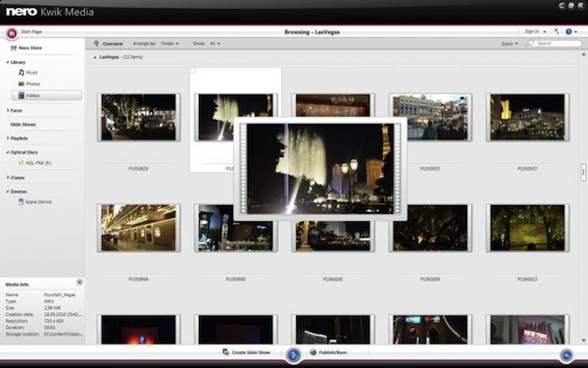Expand the Playlists section

click(x=8, y=138)
